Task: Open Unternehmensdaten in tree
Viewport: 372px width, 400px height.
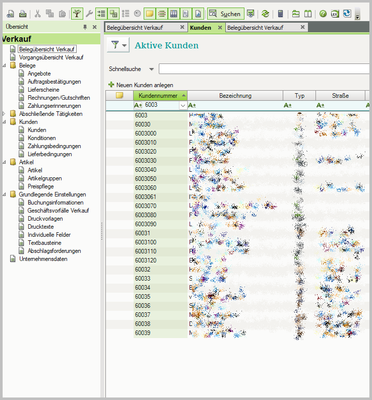Action: coord(43,259)
